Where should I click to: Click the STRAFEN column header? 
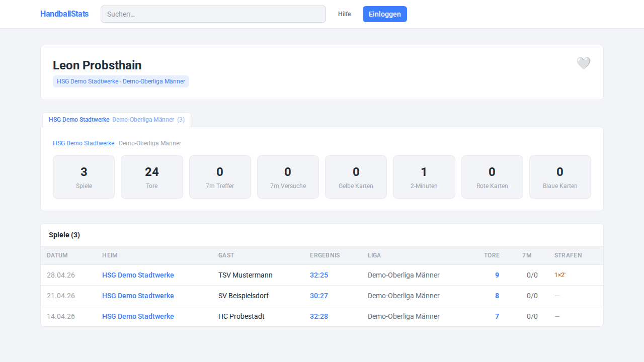[x=568, y=255]
